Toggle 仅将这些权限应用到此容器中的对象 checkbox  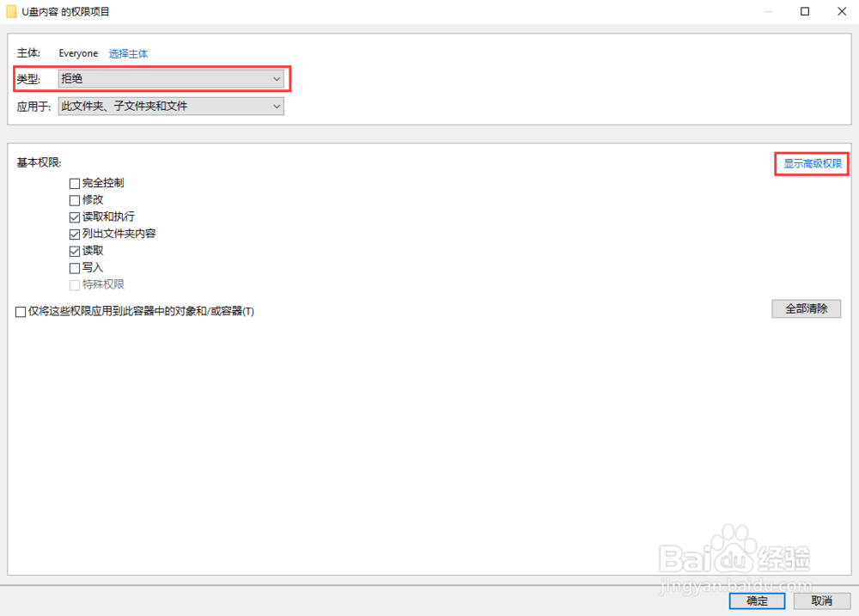(x=21, y=312)
